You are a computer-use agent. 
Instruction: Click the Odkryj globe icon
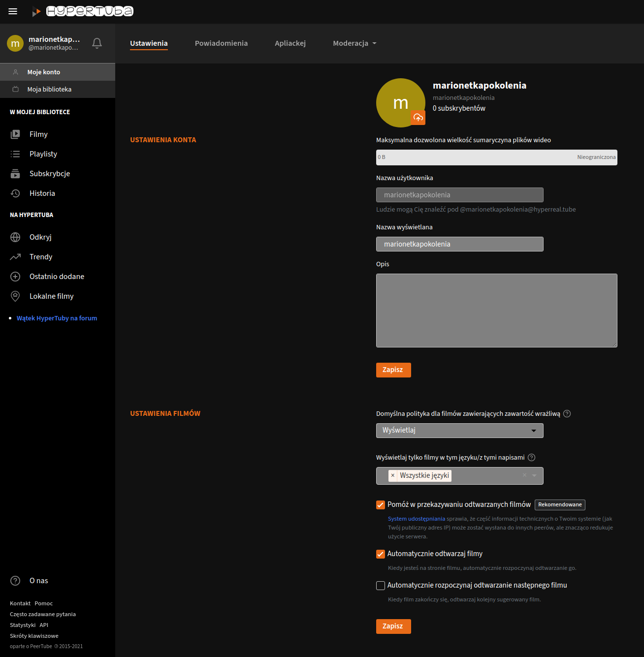[15, 237]
